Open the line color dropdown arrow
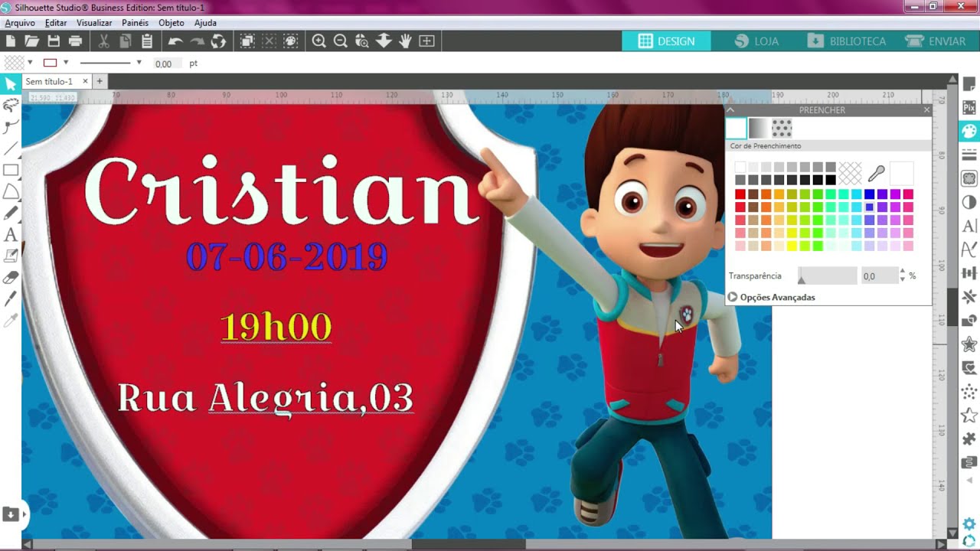 coord(66,63)
